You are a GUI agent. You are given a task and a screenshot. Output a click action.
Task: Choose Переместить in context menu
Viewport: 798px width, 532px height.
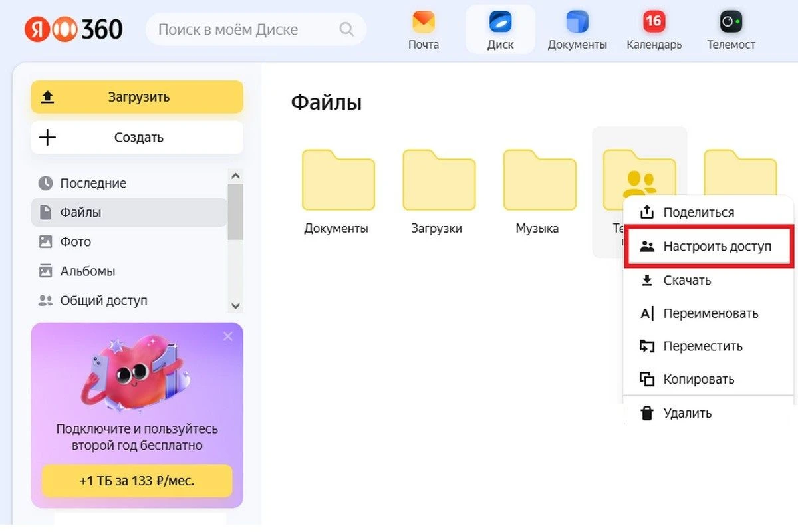709,346
